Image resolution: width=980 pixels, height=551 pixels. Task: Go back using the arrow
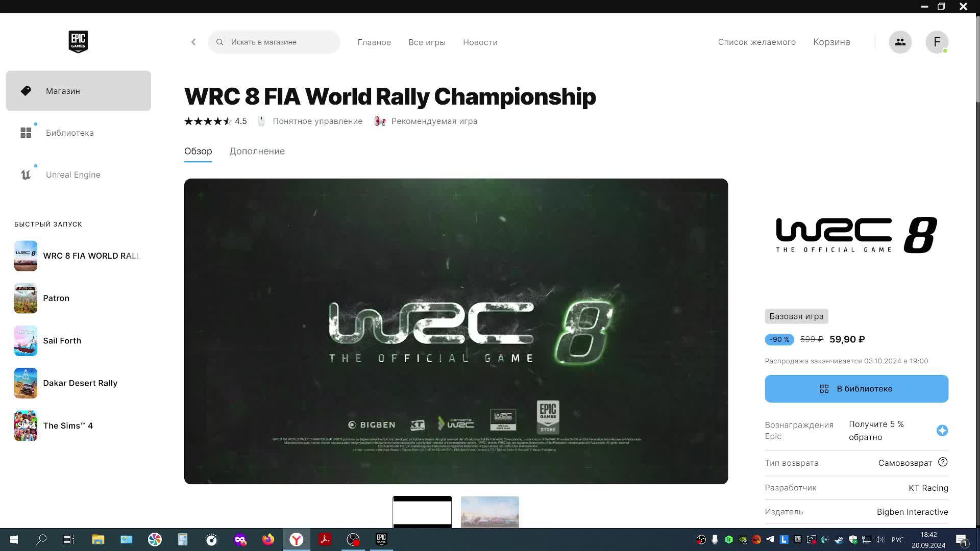click(193, 42)
